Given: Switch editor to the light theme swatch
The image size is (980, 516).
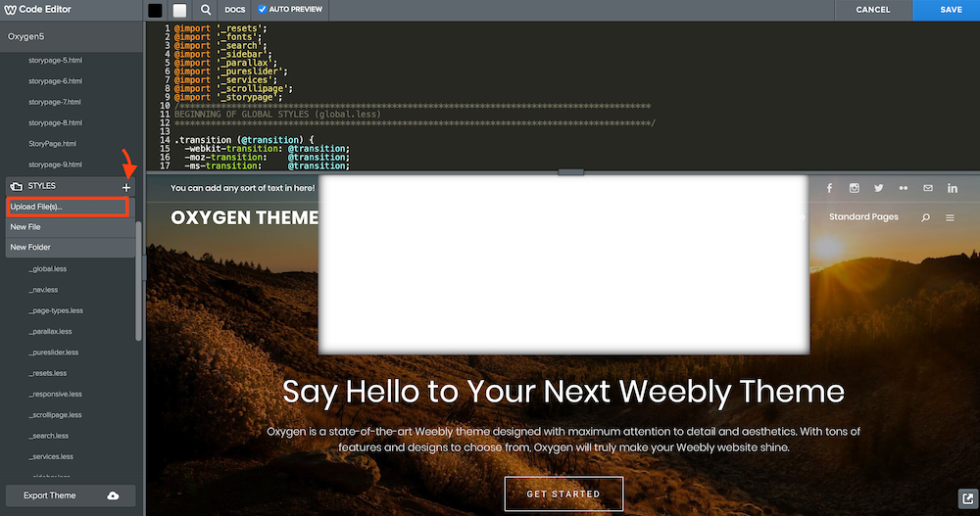Looking at the screenshot, I should 180,10.
